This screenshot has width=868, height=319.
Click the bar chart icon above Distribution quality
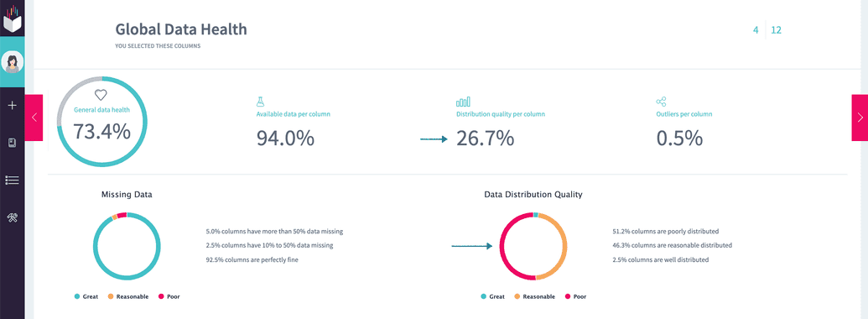[x=463, y=102]
